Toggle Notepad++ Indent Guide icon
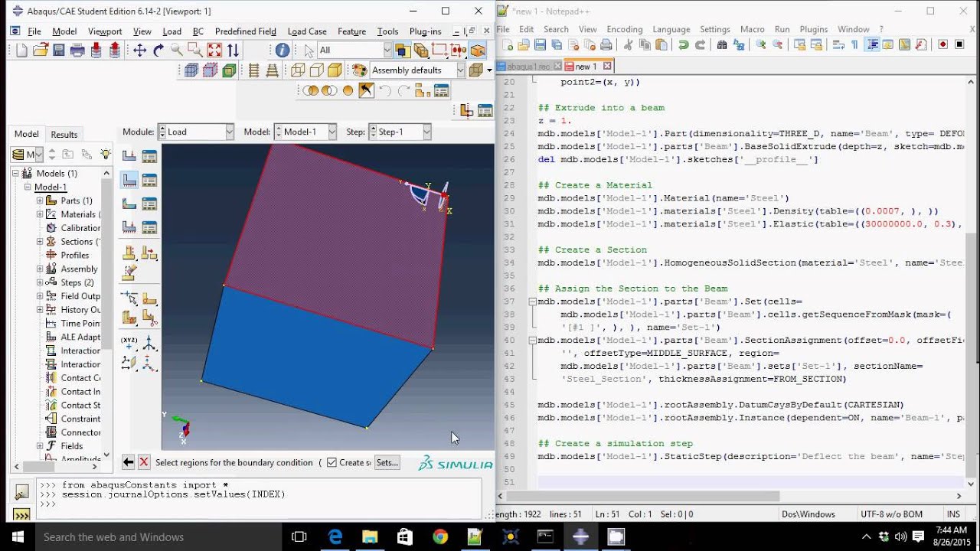 coord(872,45)
